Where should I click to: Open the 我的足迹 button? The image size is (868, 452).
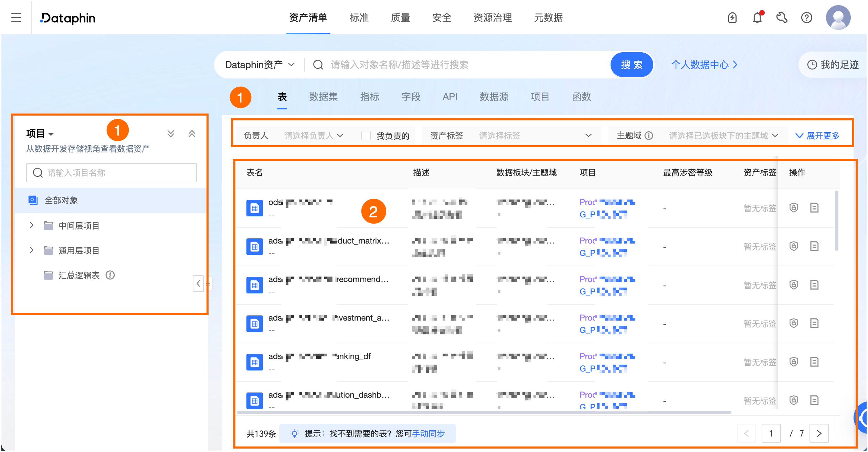(833, 65)
